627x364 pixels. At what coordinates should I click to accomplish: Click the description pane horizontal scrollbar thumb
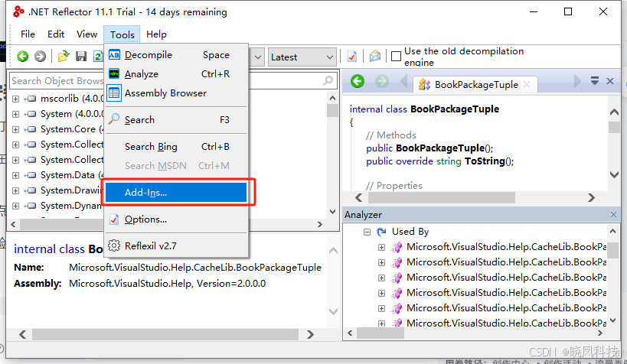165,334
